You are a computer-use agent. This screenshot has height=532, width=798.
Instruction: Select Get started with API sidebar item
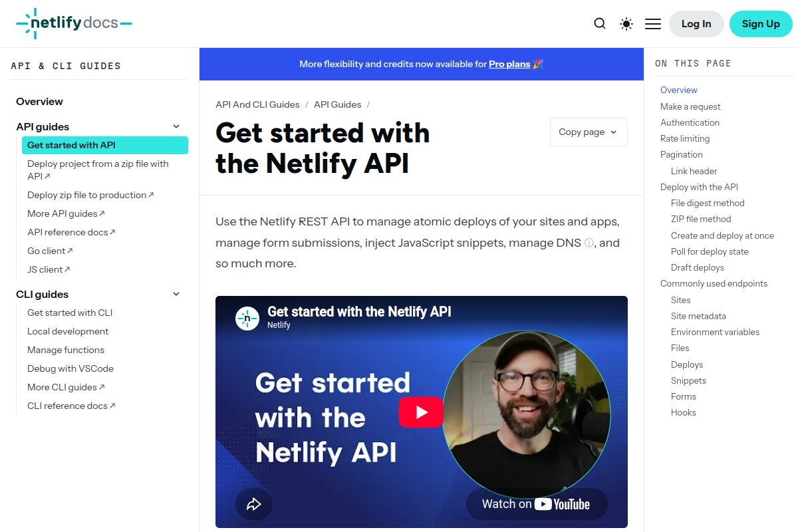(x=105, y=145)
